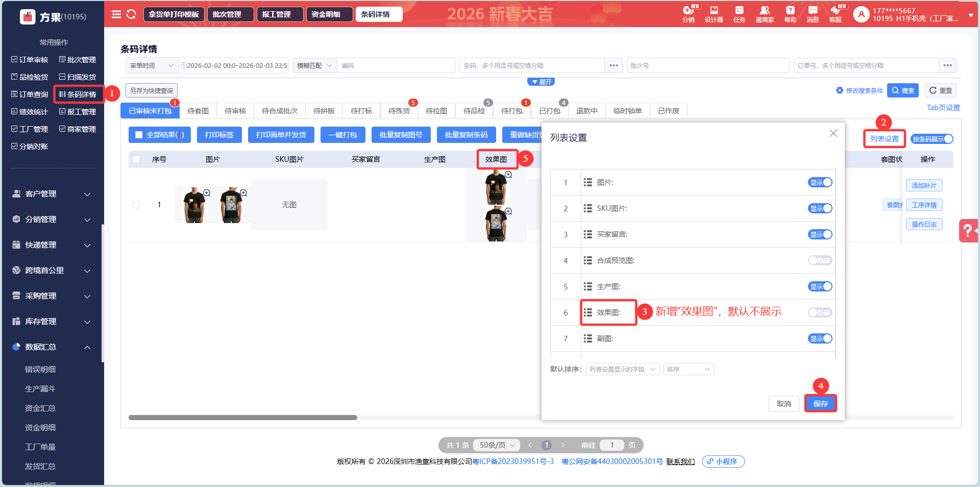Enable 合成预览图 column display switch

820,260
